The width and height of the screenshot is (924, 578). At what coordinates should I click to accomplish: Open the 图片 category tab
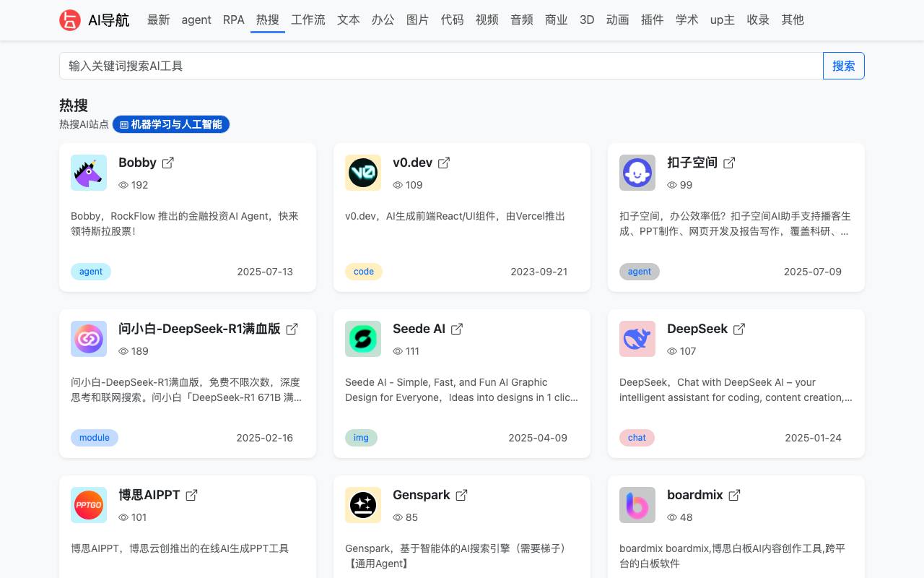point(418,20)
